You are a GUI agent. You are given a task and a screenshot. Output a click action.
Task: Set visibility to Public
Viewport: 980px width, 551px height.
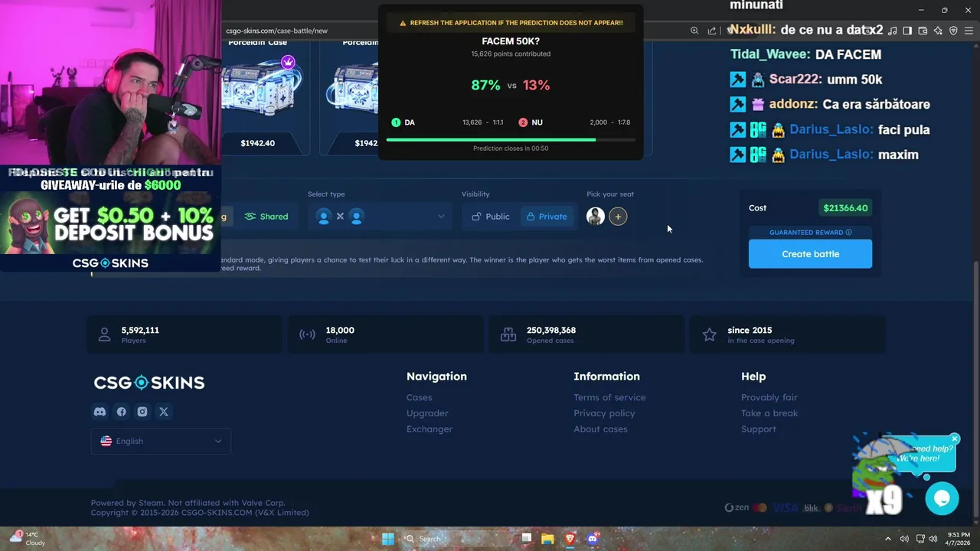[490, 217]
